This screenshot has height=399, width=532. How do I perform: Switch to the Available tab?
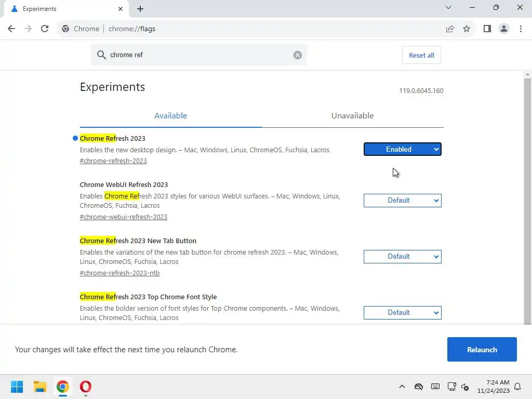tap(170, 116)
